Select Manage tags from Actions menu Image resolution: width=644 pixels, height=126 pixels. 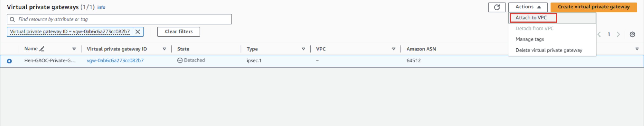529,39
